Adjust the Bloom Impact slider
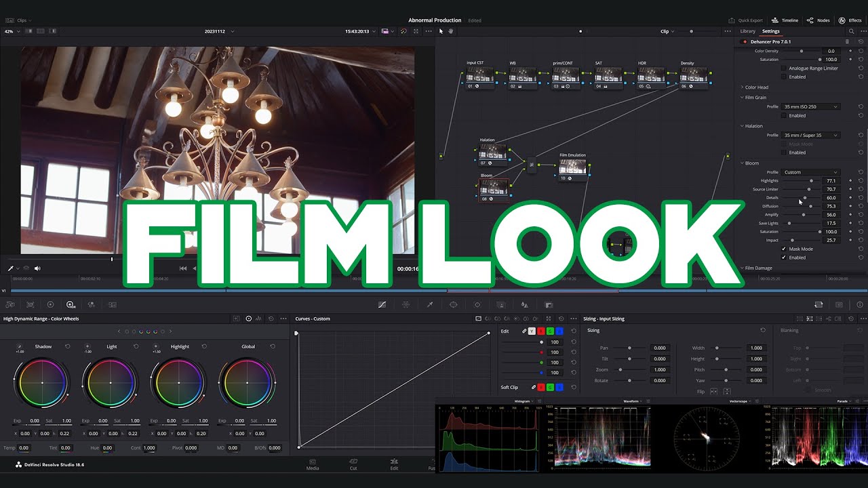Image resolution: width=868 pixels, height=488 pixels. click(x=801, y=240)
